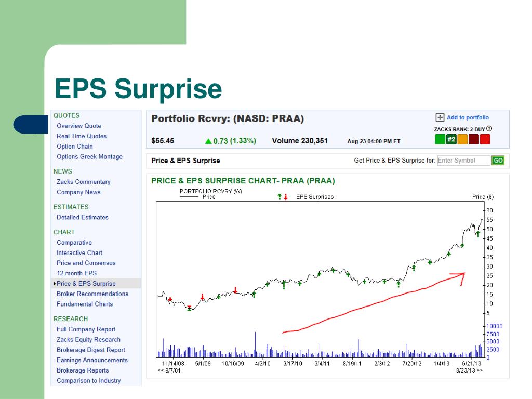Click the $55.45 price value
This screenshot has width=532, height=399.
click(163, 141)
